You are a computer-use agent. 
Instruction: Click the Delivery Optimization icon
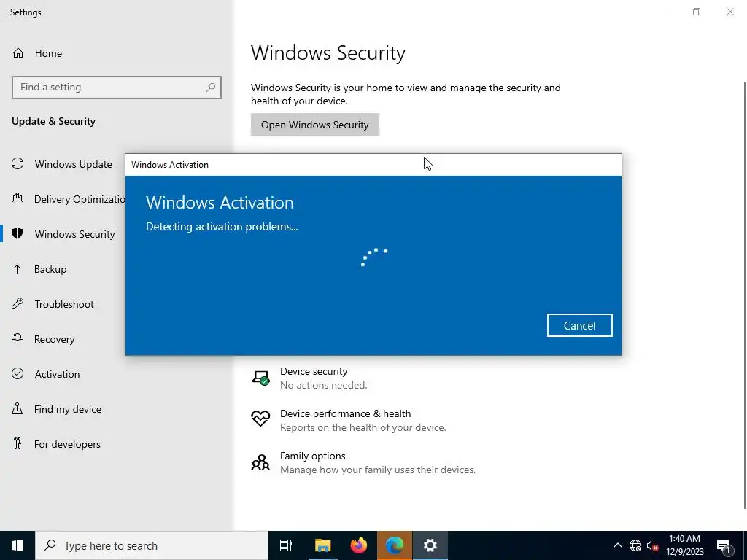tap(18, 198)
